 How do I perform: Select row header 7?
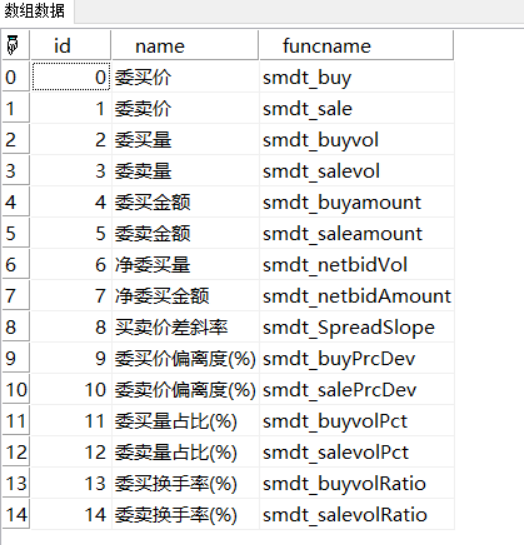(x=16, y=296)
